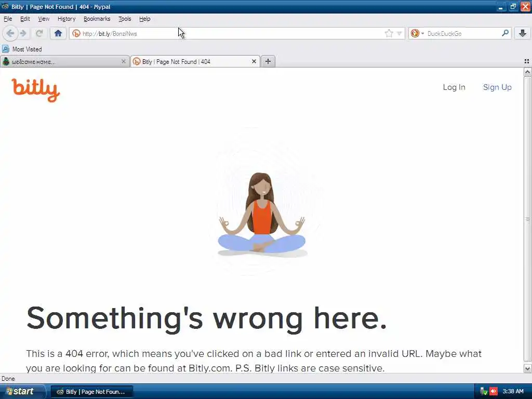Click the network tray icon
532x399 pixels.
coord(484,392)
